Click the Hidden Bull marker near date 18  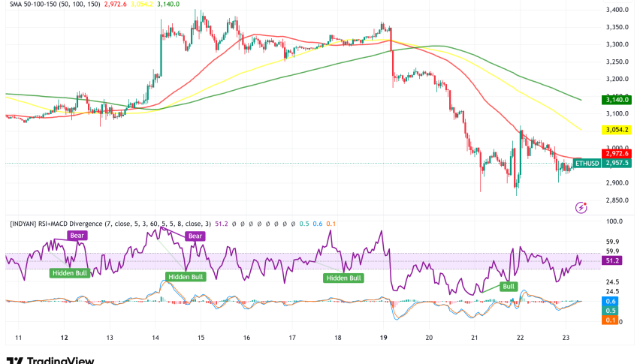[343, 278]
